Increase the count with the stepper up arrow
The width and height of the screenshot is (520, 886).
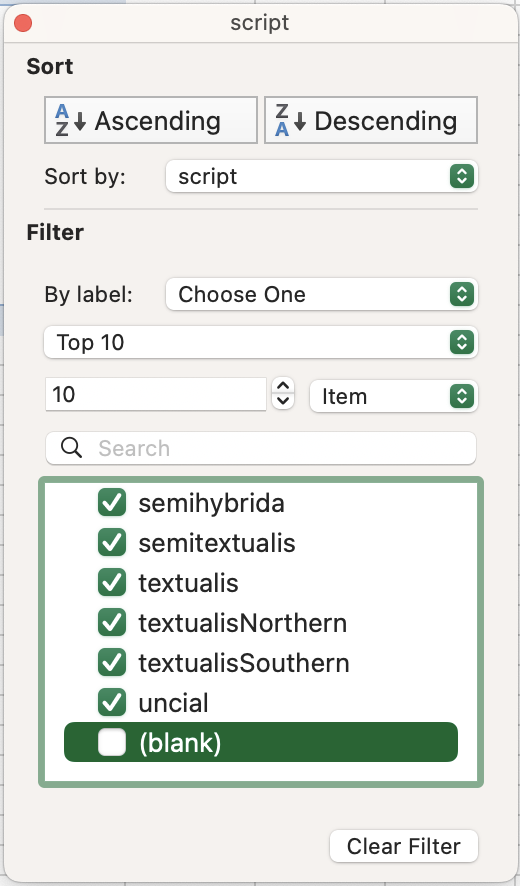click(283, 386)
